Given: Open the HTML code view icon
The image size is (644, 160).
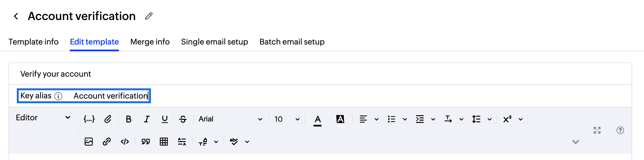Looking at the screenshot, I should tap(125, 141).
